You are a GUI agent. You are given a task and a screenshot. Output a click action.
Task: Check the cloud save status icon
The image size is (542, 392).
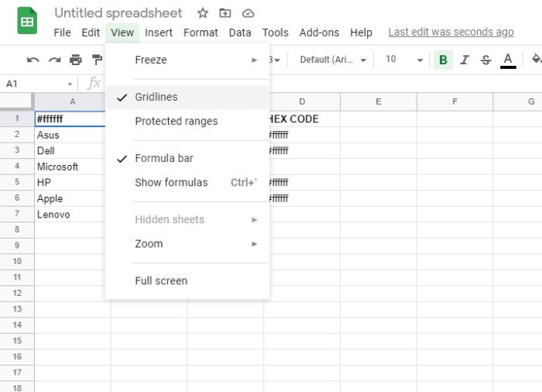(248, 13)
